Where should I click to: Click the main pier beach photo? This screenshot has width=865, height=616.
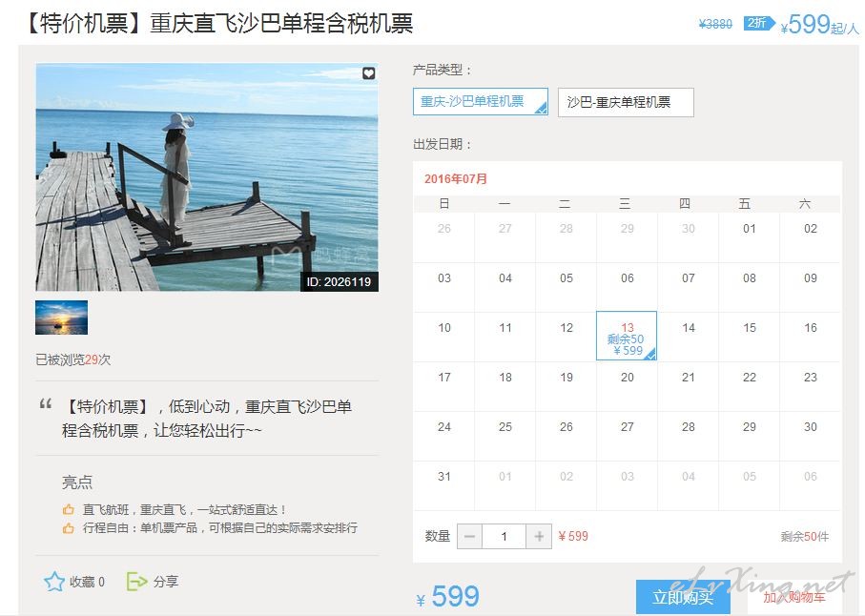207,177
